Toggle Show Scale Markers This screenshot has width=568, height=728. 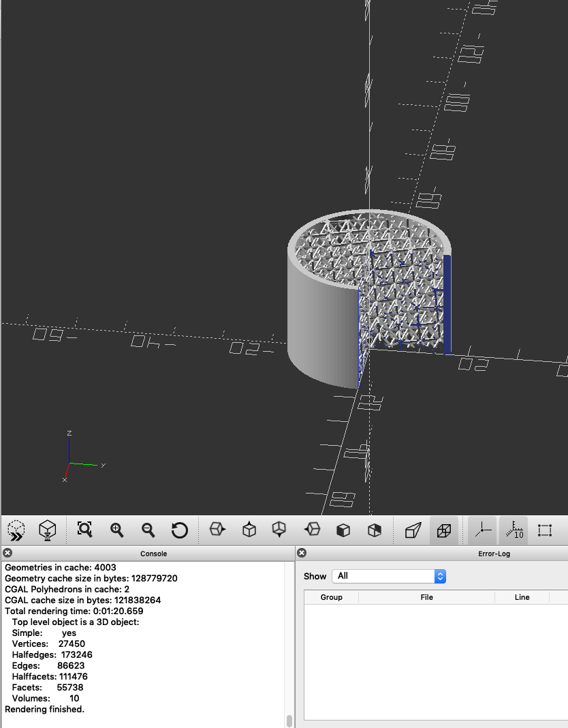coord(514,530)
